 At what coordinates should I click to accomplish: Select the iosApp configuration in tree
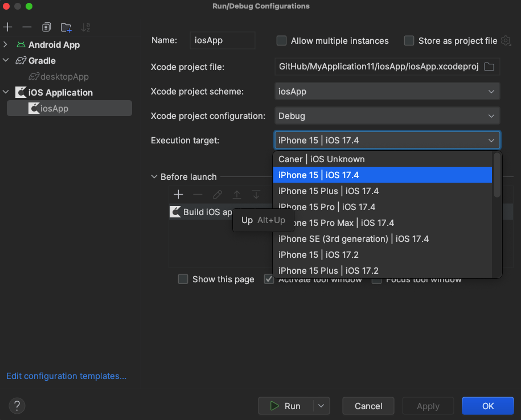coord(69,108)
